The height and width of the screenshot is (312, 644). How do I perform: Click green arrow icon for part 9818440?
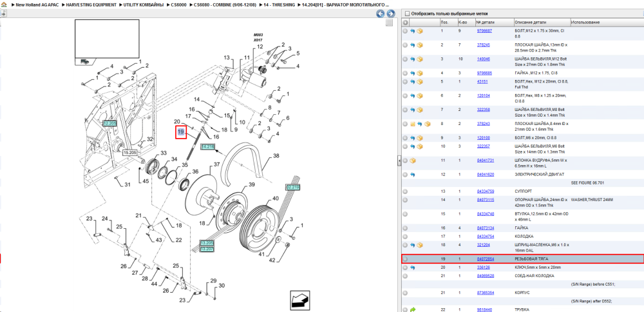(413, 309)
